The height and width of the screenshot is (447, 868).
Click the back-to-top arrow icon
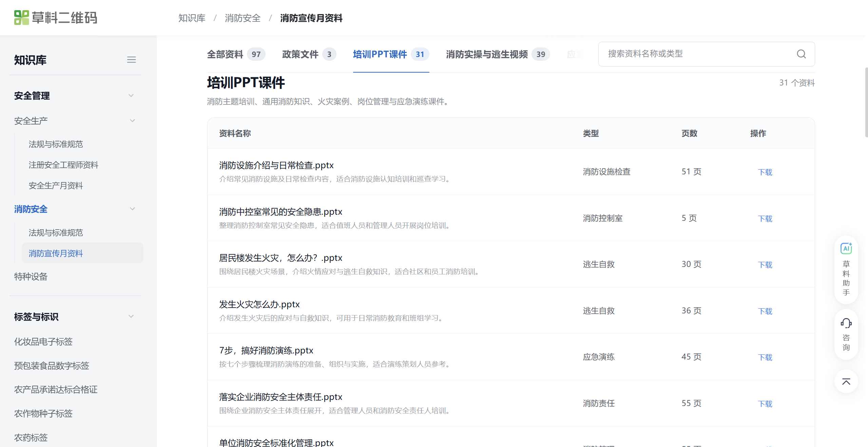click(x=846, y=382)
